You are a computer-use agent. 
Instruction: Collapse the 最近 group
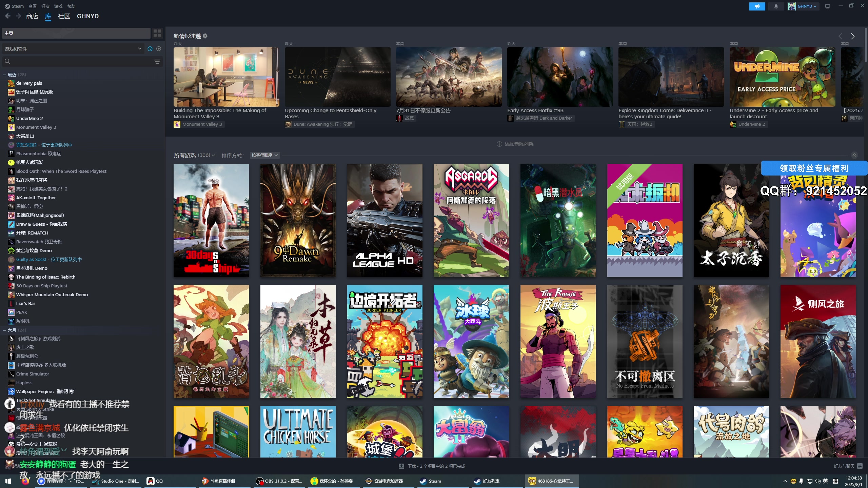point(4,75)
